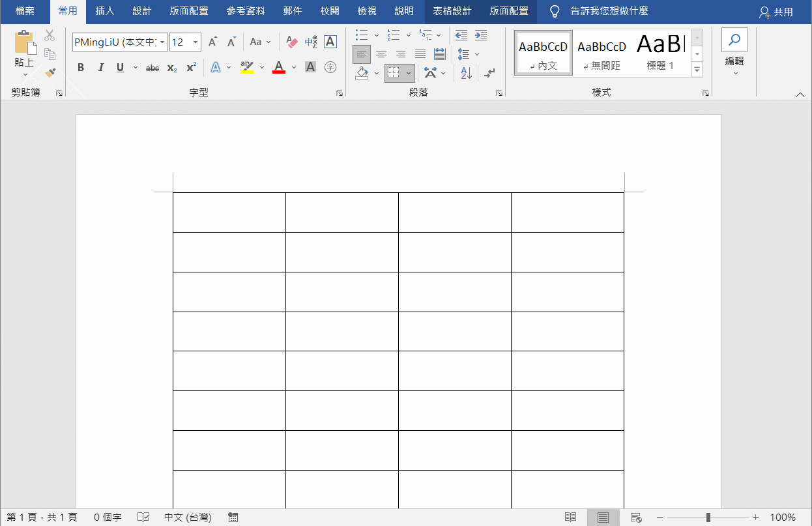Image resolution: width=812 pixels, height=526 pixels.
Task: Expand the styles gallery more arrow
Action: [x=697, y=69]
